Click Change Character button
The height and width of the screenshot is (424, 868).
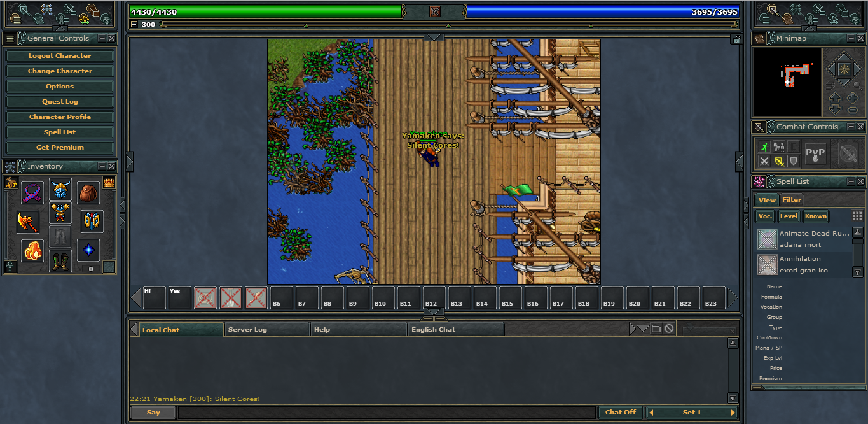(60, 71)
